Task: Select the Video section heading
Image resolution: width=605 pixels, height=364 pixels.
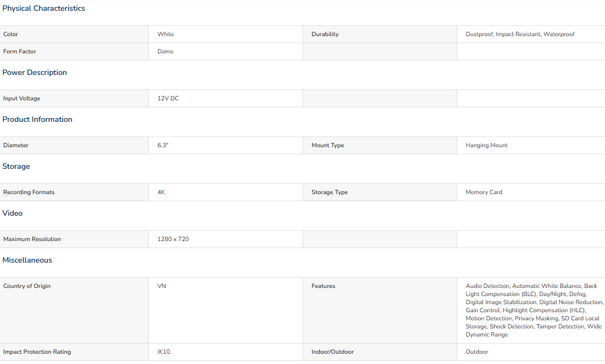Action: [12, 213]
